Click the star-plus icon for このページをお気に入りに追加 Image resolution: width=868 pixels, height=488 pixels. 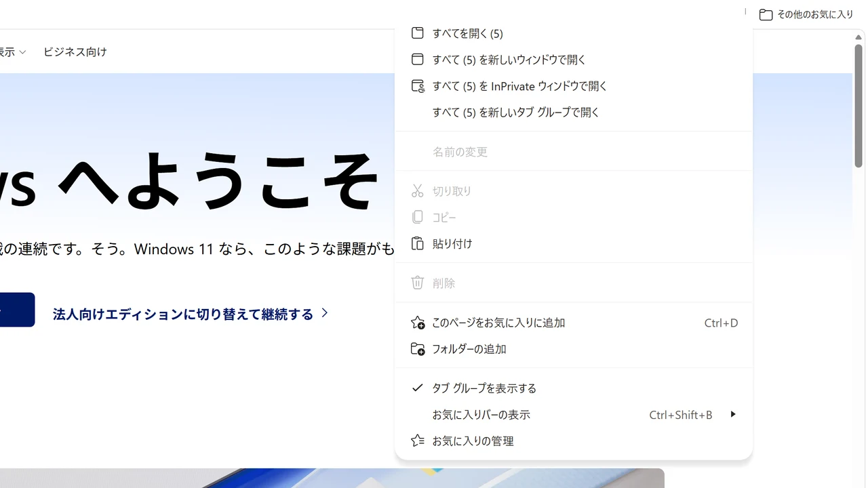point(418,323)
